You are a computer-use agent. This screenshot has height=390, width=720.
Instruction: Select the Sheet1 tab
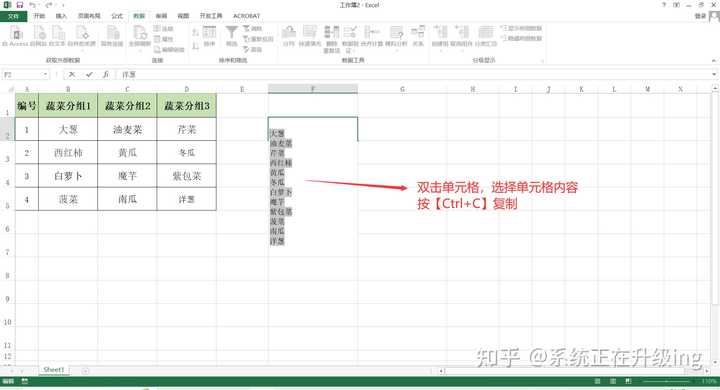pos(54,370)
